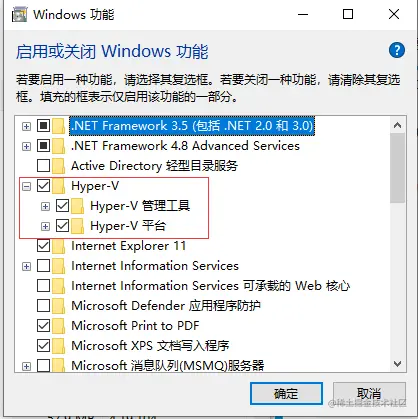Click the Hyper-V folder icon
This screenshot has width=418, height=419.
(x=59, y=186)
